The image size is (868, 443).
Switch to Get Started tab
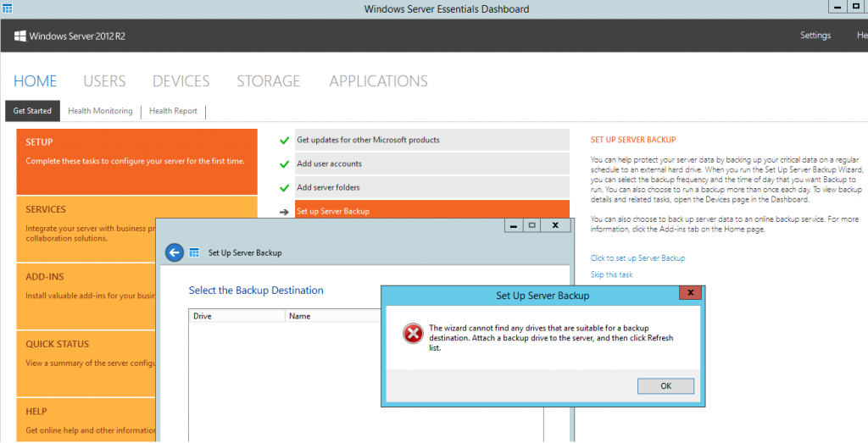pos(32,111)
